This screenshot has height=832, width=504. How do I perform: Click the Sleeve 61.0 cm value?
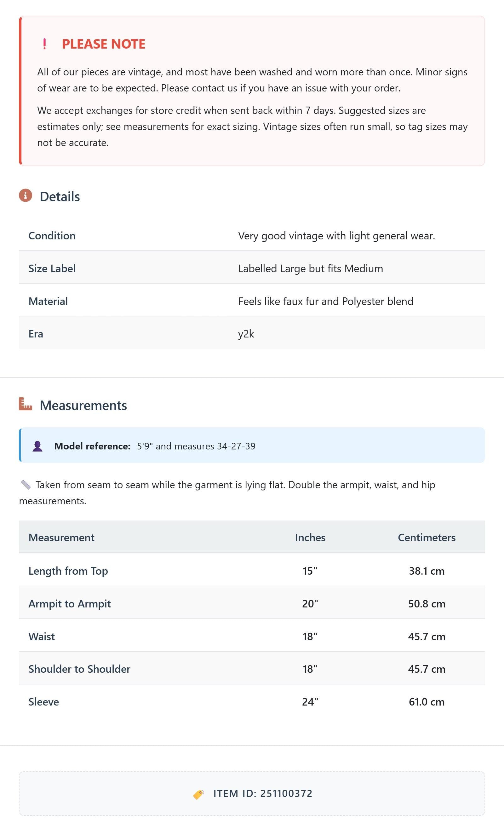[x=427, y=702]
